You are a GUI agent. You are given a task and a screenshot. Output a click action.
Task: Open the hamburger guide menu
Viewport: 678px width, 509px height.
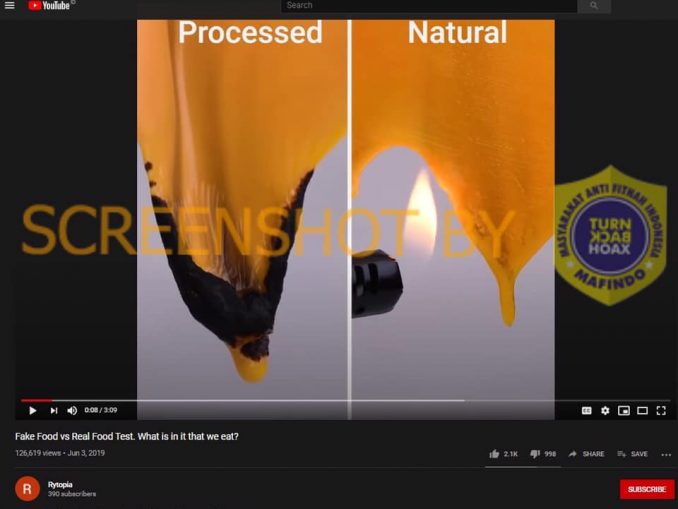pos(10,5)
